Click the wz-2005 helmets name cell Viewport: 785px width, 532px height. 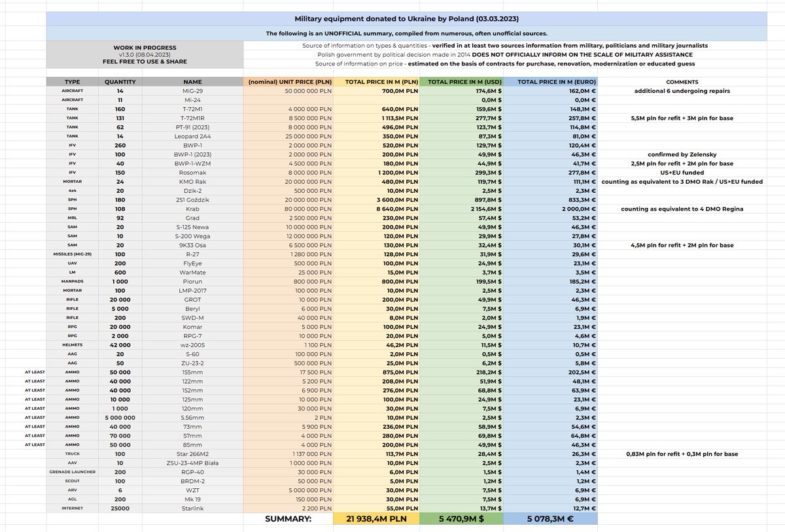pyautogui.click(x=192, y=344)
